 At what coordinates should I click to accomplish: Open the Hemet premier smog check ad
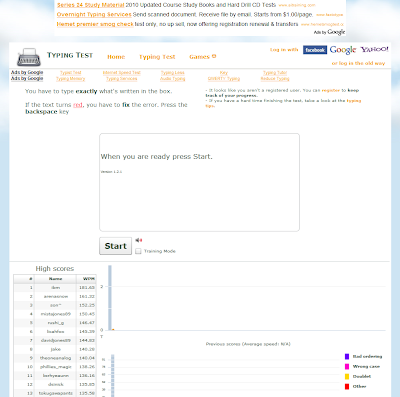(x=95, y=24)
